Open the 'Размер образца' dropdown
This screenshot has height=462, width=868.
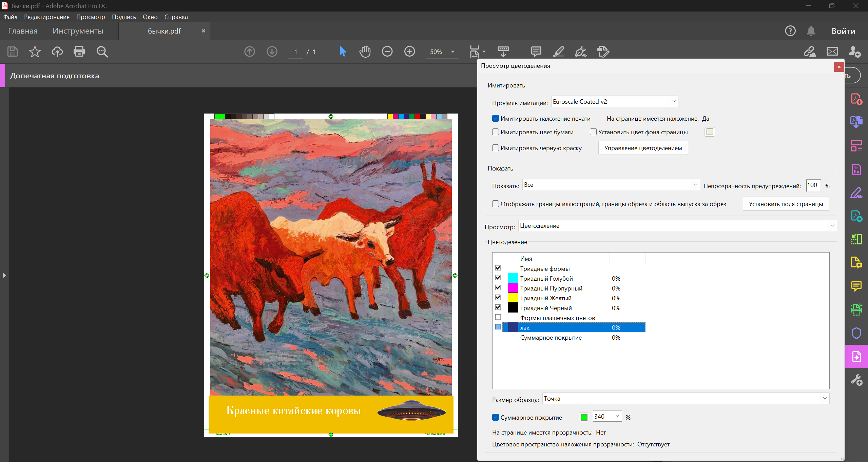point(686,398)
